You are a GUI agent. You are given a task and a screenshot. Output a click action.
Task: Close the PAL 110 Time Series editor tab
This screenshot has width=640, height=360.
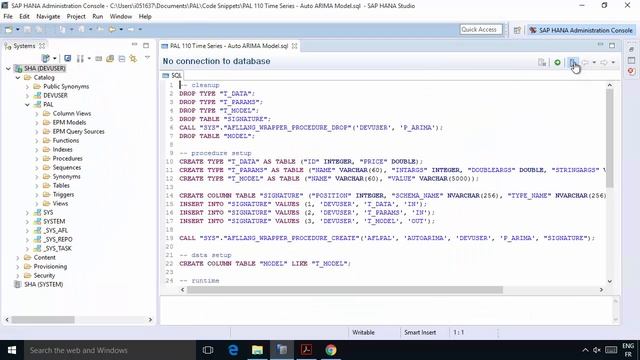tap(294, 46)
